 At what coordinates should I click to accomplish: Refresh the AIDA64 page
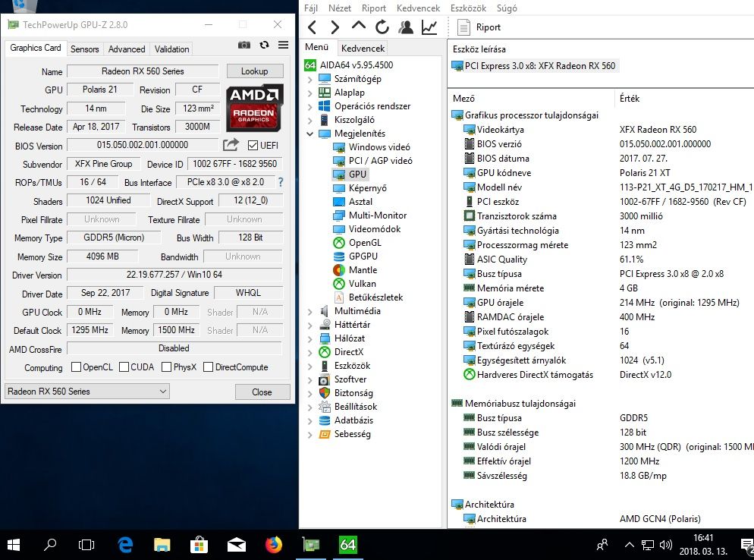pos(382,27)
